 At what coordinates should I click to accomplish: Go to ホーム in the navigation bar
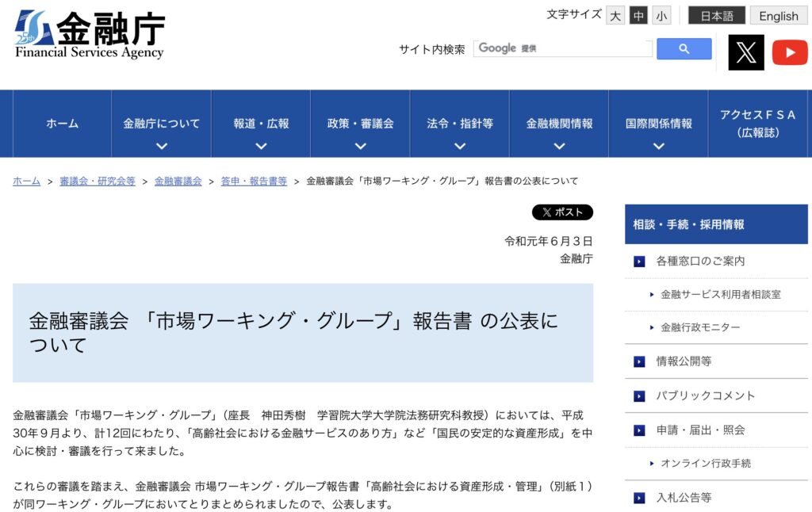(62, 124)
